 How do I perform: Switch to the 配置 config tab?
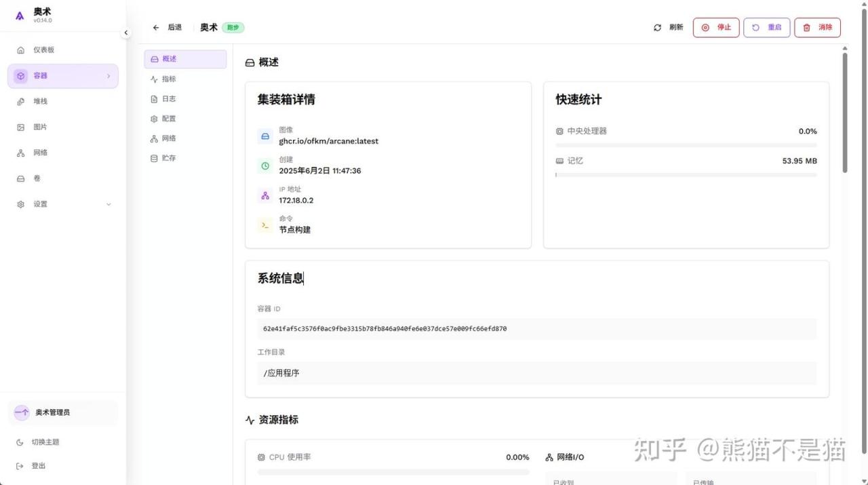click(x=185, y=118)
